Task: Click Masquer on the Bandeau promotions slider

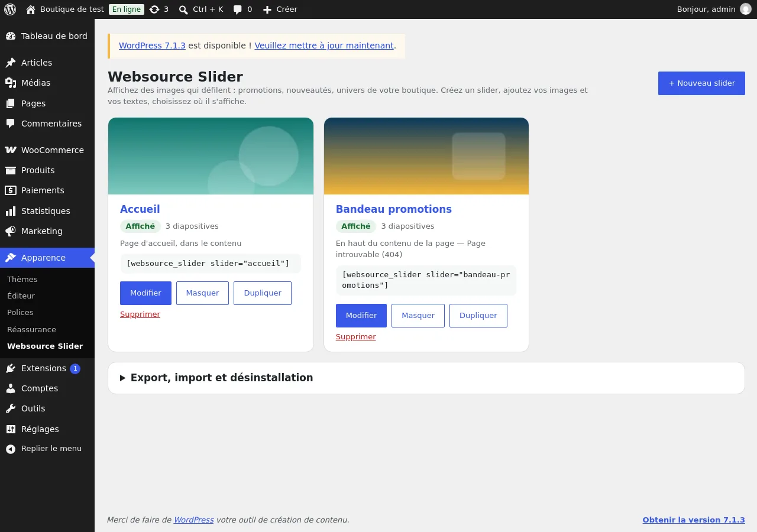Action: pos(418,316)
